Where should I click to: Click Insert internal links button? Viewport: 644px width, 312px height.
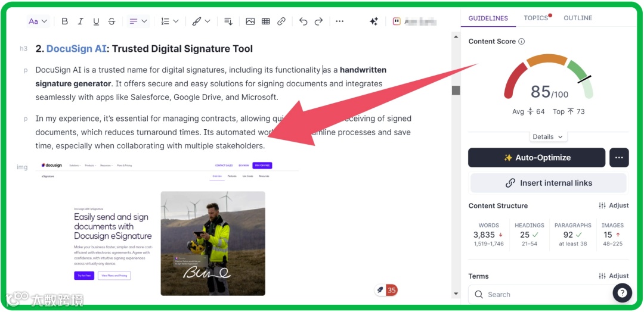pos(549,183)
